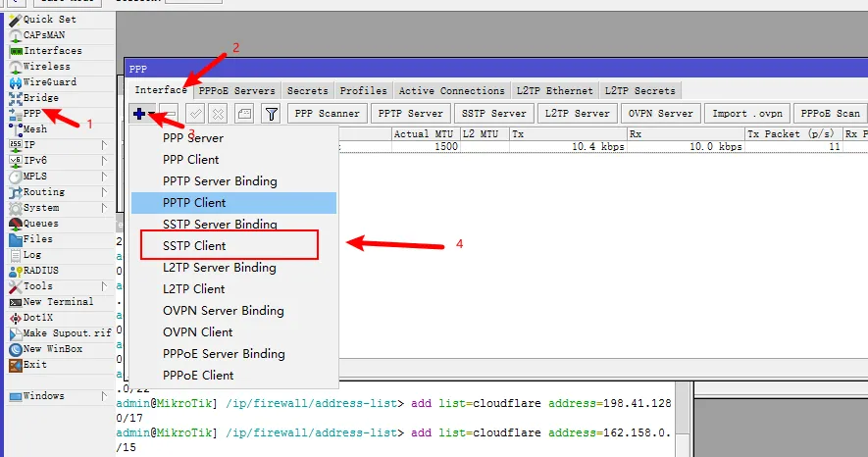Viewport: 868px width, 457px height.
Task: Click the disable cross button
Action: (218, 114)
